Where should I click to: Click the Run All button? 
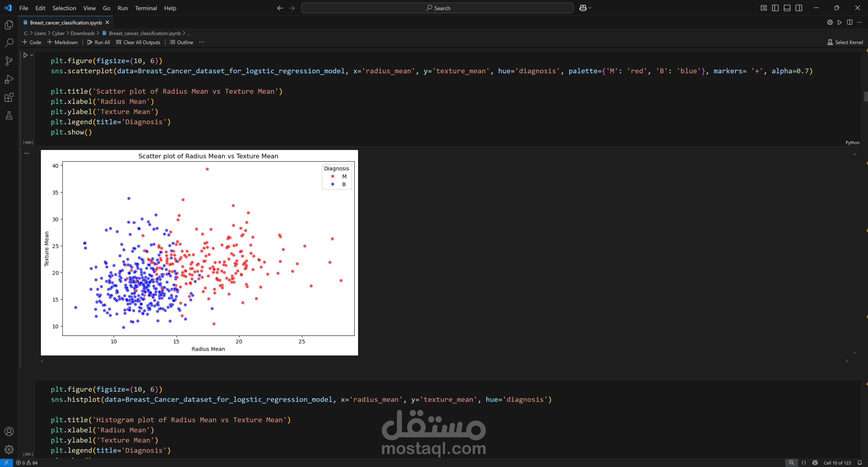(x=98, y=42)
